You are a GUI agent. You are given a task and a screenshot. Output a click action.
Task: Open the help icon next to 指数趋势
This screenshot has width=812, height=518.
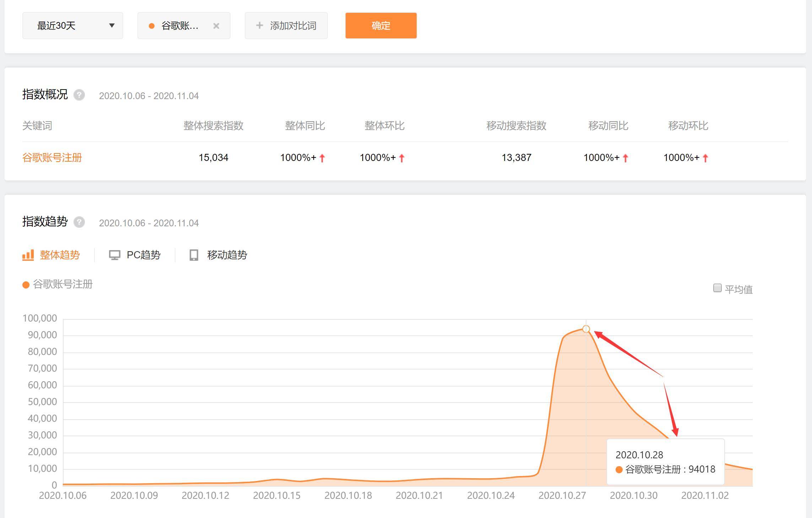(x=79, y=222)
